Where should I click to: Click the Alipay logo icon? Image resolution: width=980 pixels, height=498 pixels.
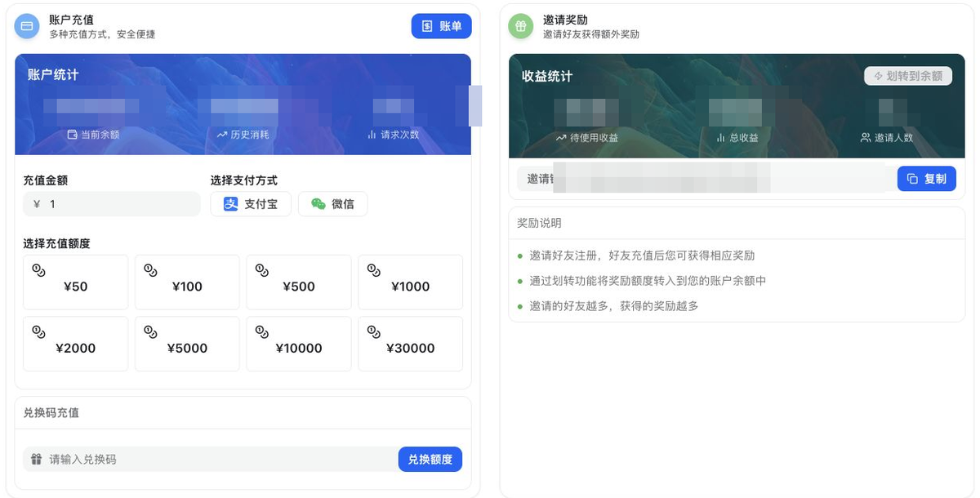point(231,204)
